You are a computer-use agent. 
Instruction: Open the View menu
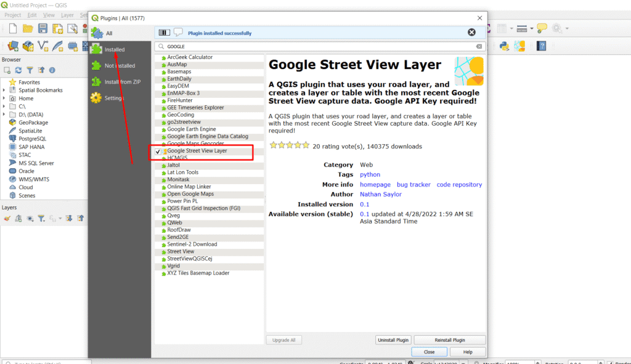(x=49, y=15)
